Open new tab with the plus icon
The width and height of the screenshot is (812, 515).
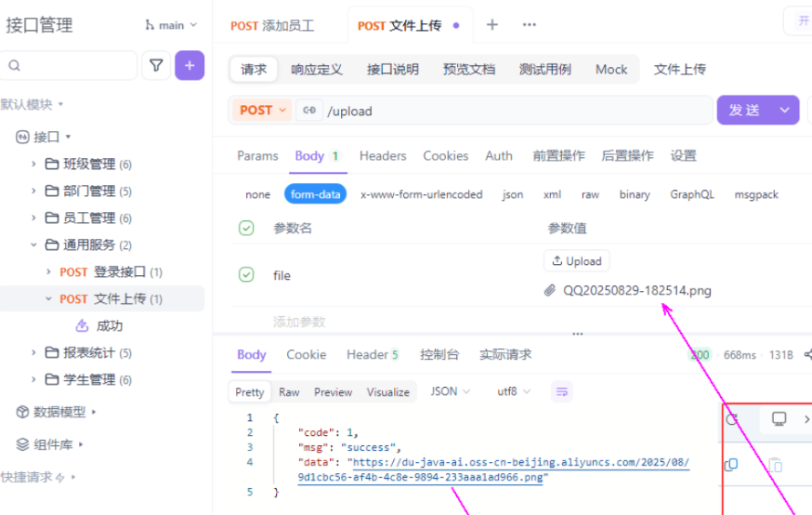[x=492, y=25]
